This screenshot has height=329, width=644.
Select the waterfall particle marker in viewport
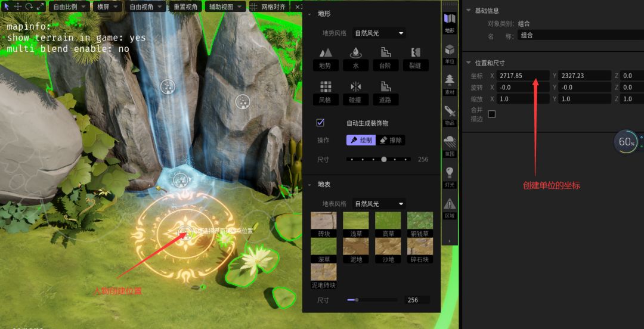[x=168, y=86]
